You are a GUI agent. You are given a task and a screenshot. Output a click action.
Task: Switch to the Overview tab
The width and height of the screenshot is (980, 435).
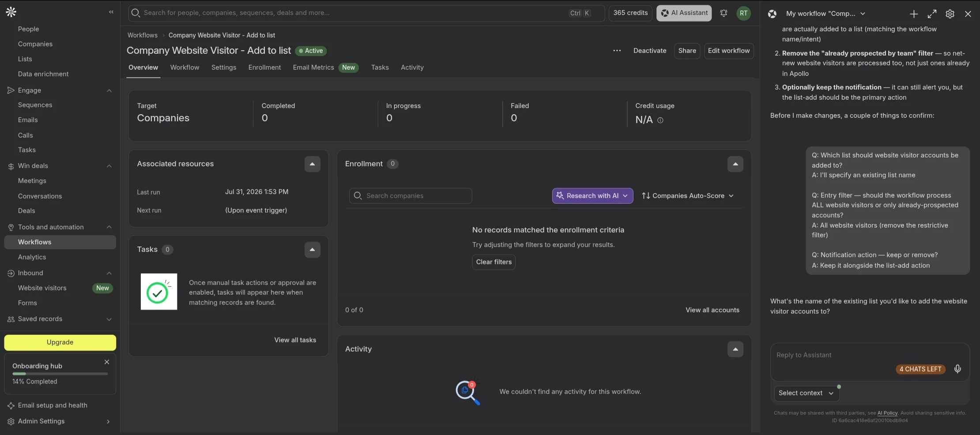click(143, 67)
